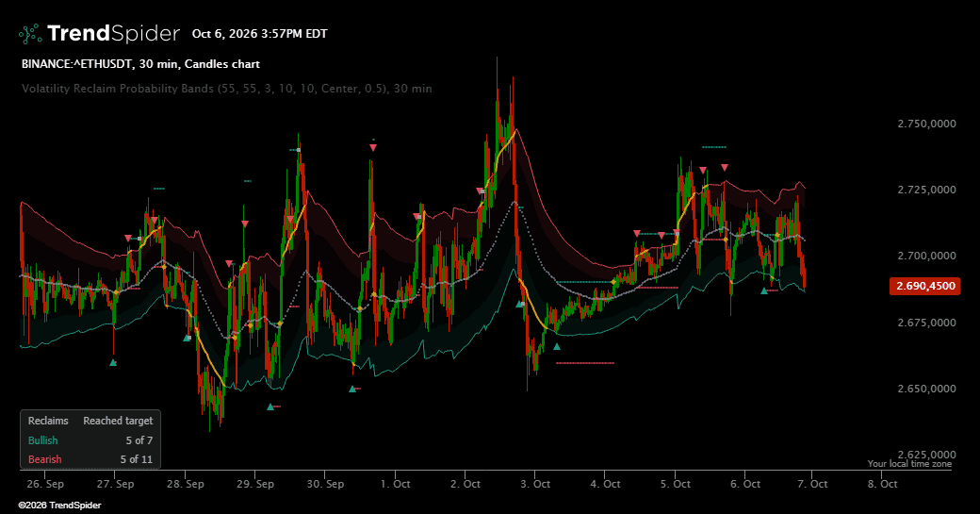Click the 30. Sep date label
Image resolution: width=980 pixels, height=514 pixels.
pos(325,484)
